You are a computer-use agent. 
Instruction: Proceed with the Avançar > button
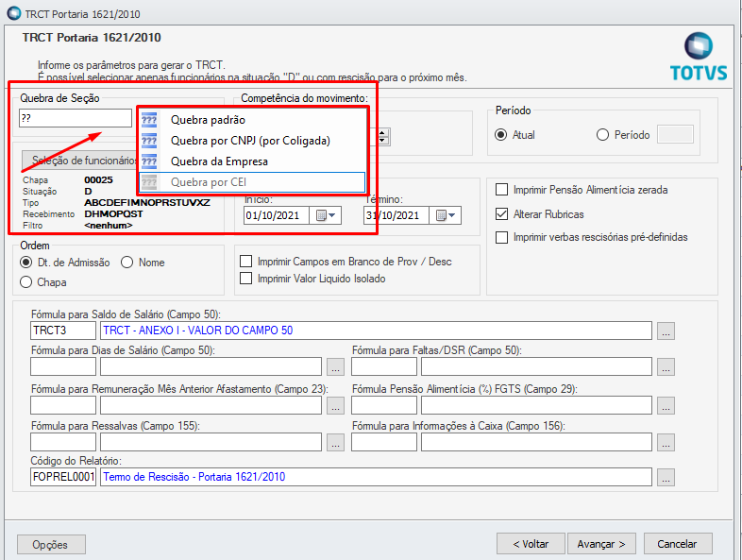click(x=601, y=544)
